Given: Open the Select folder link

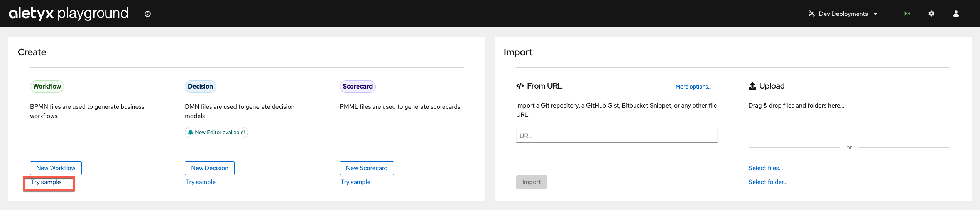Looking at the screenshot, I should [768, 182].
